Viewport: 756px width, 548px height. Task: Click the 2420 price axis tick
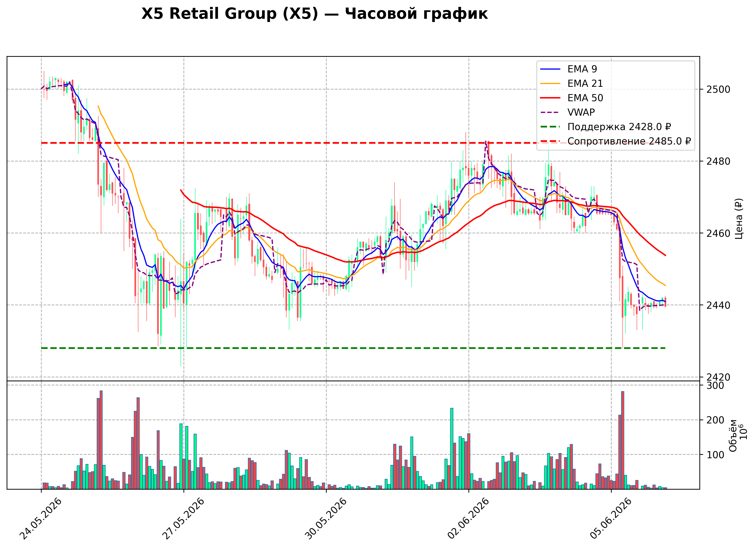718,377
